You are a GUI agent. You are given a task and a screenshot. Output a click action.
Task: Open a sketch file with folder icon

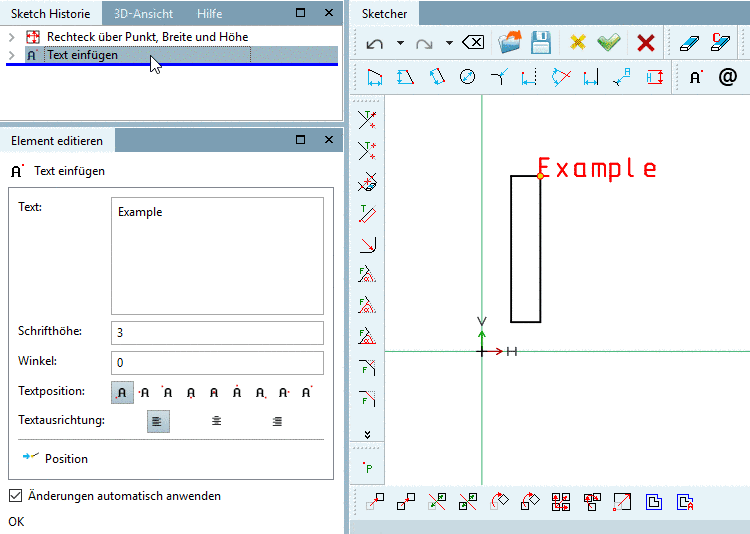pos(509,42)
